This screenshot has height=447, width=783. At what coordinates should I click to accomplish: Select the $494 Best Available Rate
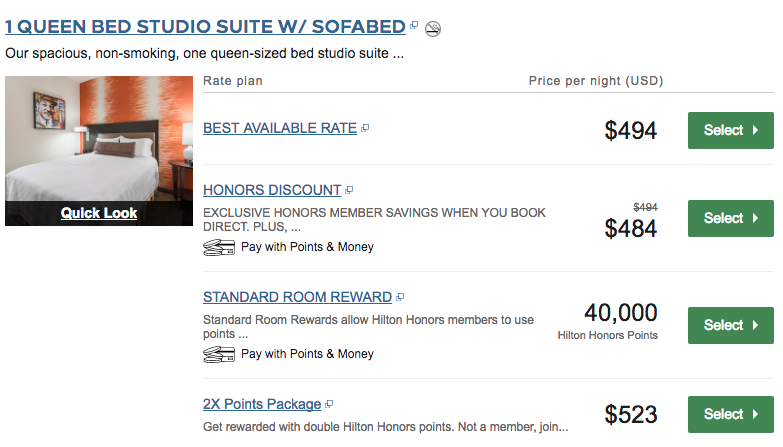[x=730, y=130]
